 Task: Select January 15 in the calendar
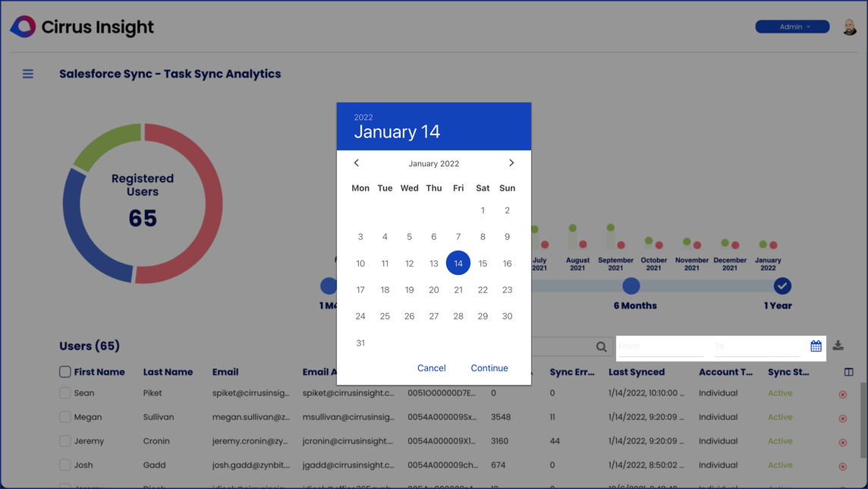[483, 263]
